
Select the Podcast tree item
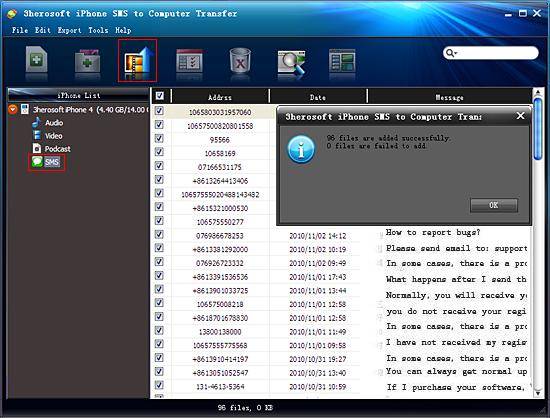[x=58, y=149]
